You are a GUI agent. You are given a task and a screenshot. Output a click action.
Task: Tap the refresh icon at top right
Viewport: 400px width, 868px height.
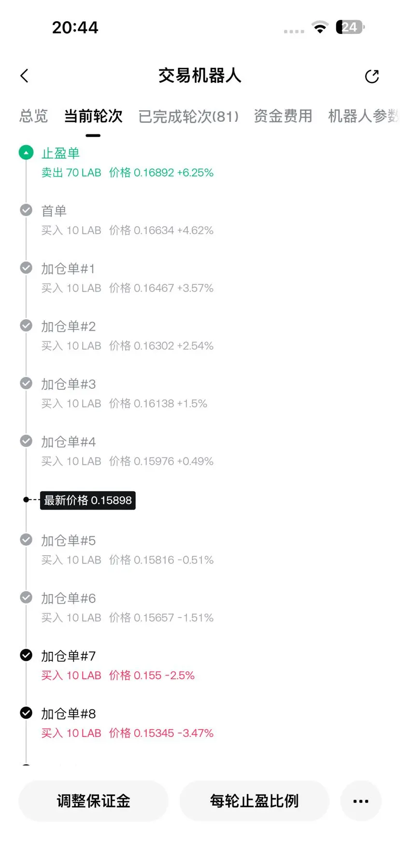[x=372, y=76]
